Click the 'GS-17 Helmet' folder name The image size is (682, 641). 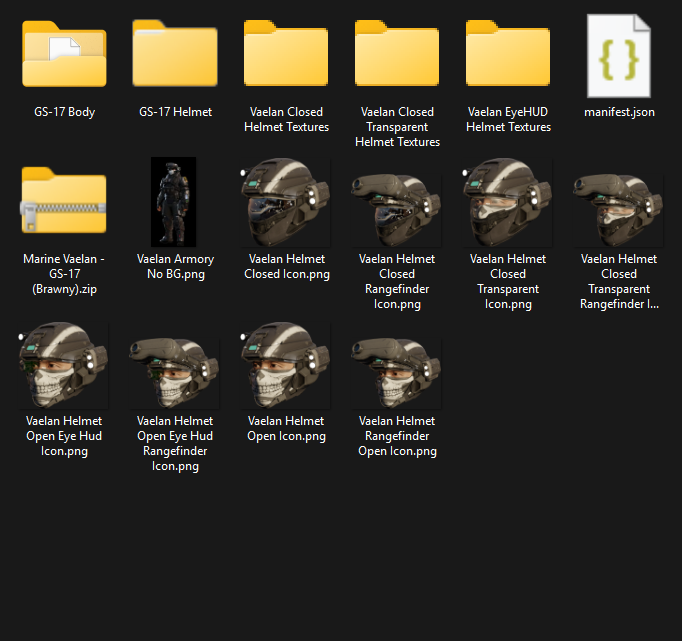(x=175, y=112)
